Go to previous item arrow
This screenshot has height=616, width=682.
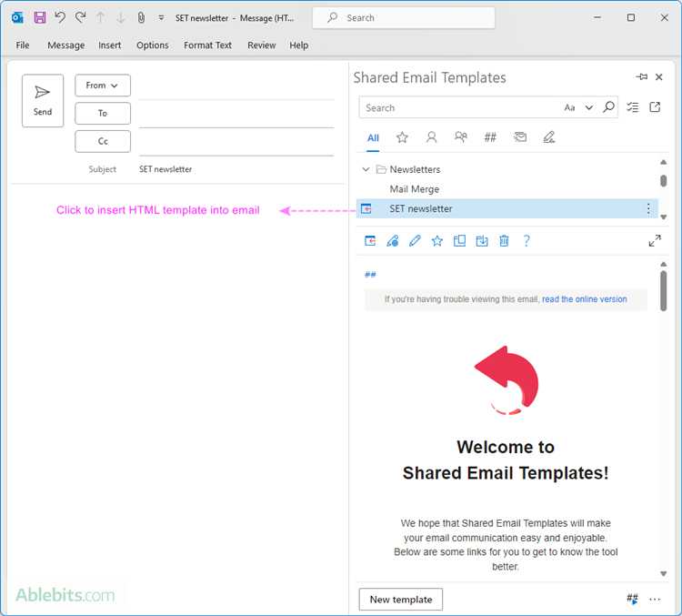pyautogui.click(x=100, y=18)
